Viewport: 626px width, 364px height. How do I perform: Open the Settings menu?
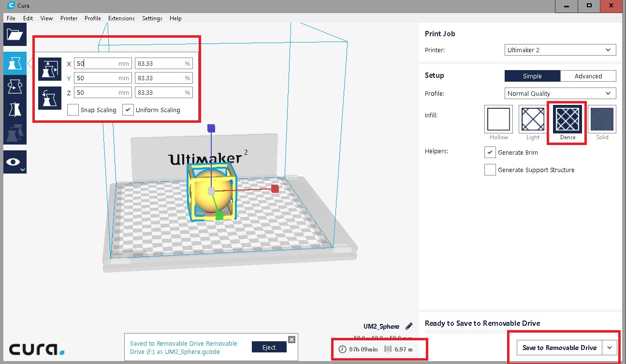[152, 18]
